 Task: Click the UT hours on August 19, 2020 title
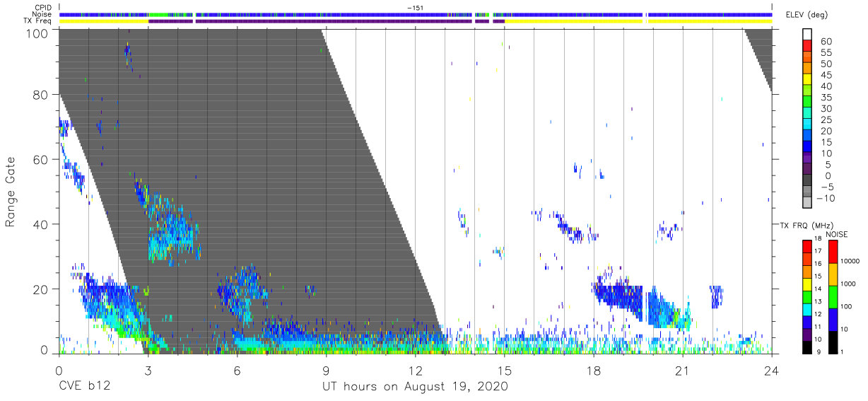click(x=415, y=387)
